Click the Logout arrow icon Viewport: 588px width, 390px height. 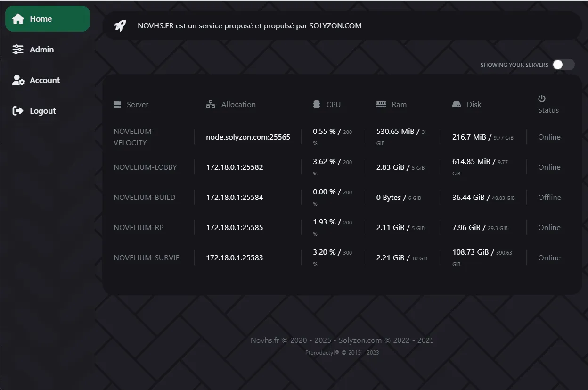click(x=18, y=111)
